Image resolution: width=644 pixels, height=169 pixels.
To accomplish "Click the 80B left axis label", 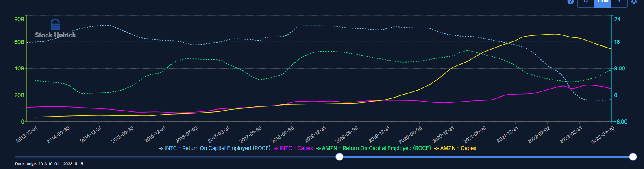I will (19, 19).
